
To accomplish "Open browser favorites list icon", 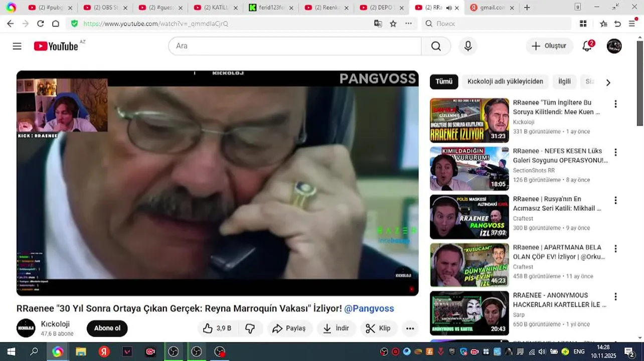I will click(603, 24).
